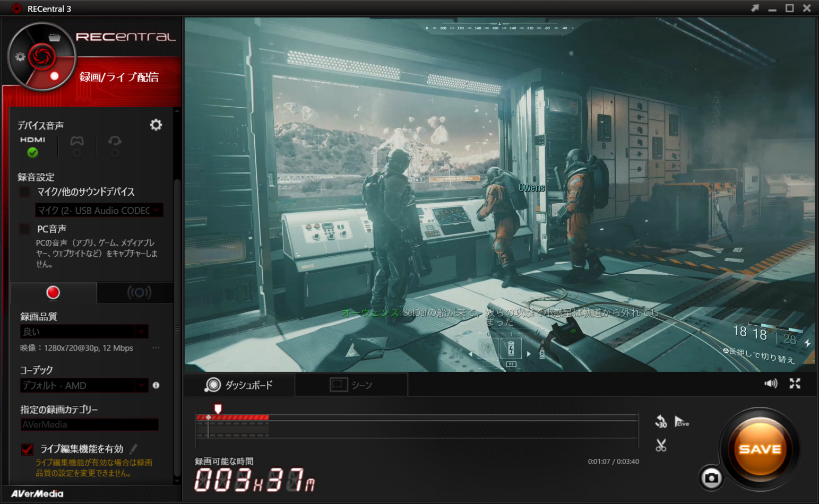The width and height of the screenshot is (819, 504).
Task: Click the orange SAVE button
Action: point(760,449)
